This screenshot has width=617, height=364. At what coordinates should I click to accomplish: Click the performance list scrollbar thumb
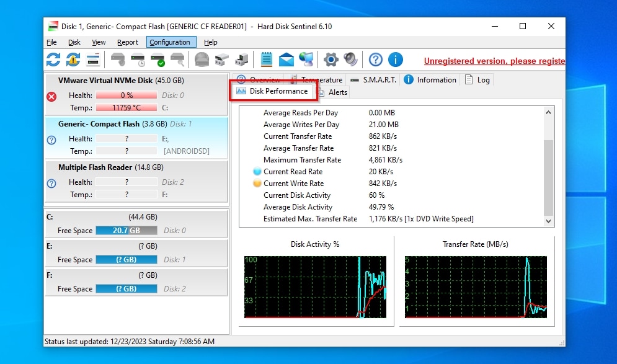(x=549, y=177)
